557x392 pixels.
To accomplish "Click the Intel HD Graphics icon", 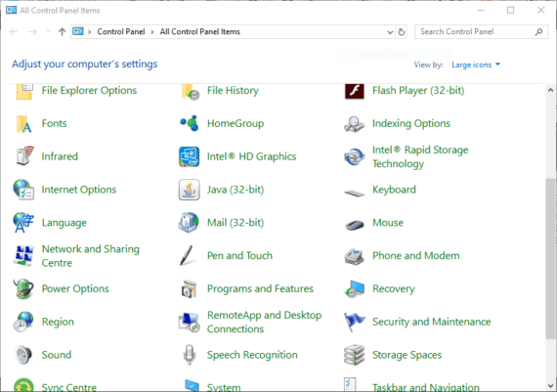I will coord(189,156).
